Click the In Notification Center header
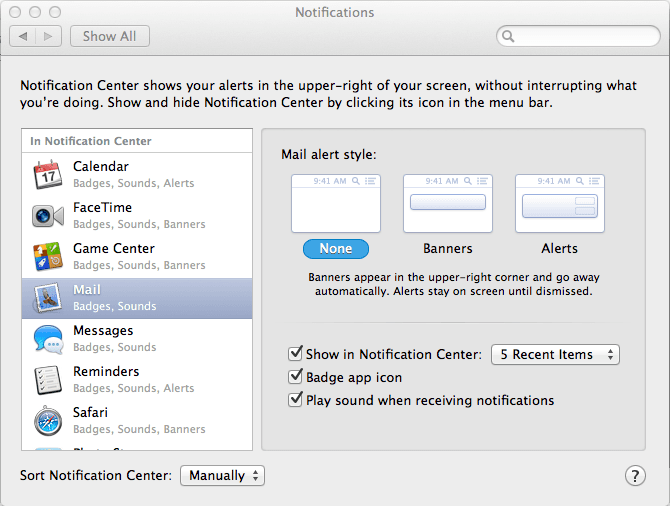The width and height of the screenshot is (670, 506). click(137, 141)
